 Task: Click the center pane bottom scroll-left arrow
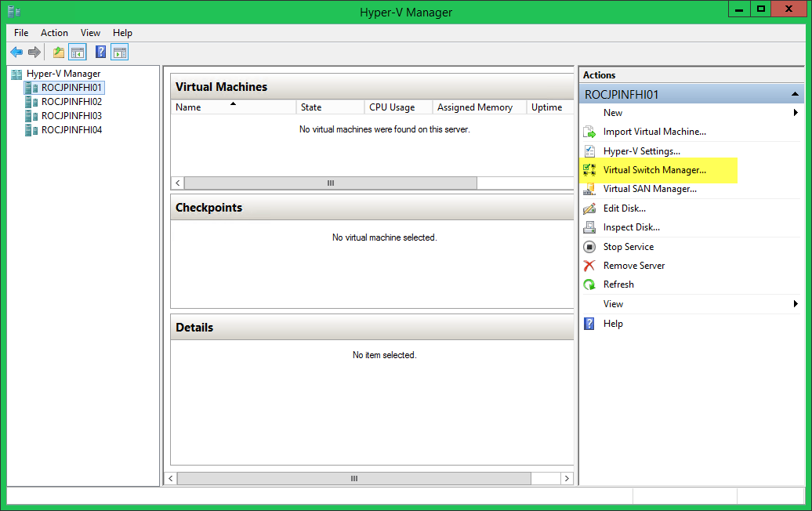(171, 479)
